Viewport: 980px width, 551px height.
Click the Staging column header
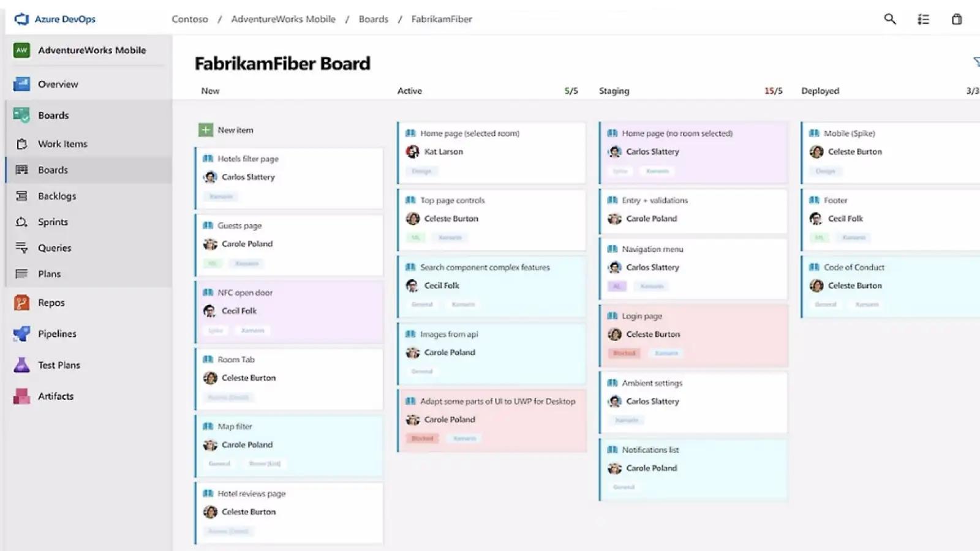click(x=614, y=91)
